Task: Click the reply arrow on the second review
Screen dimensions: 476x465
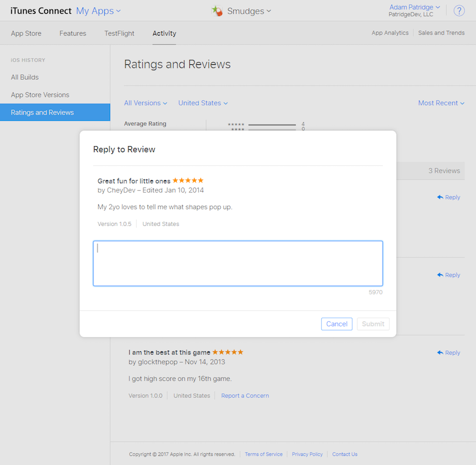Action: pos(440,275)
